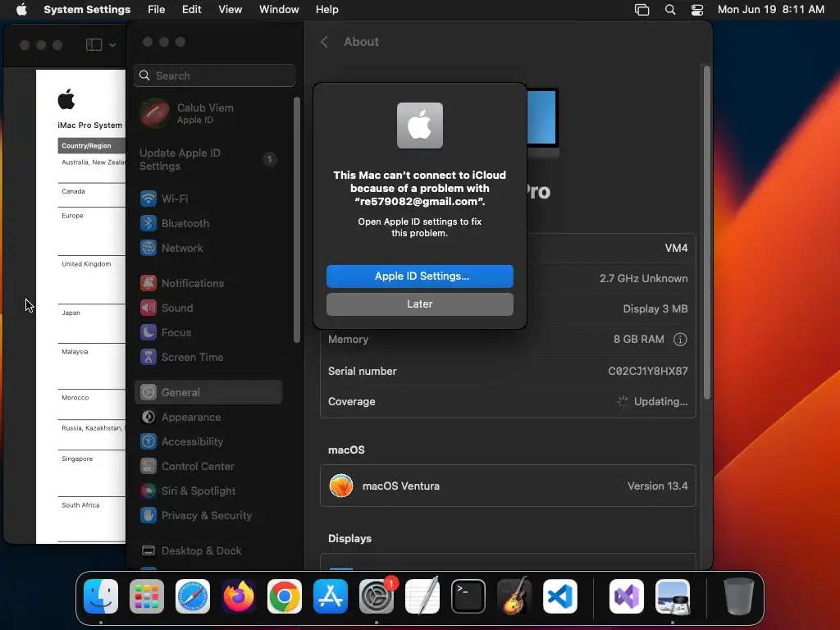Open Control Center in menu bar
The height and width of the screenshot is (630, 840).
[697, 10]
